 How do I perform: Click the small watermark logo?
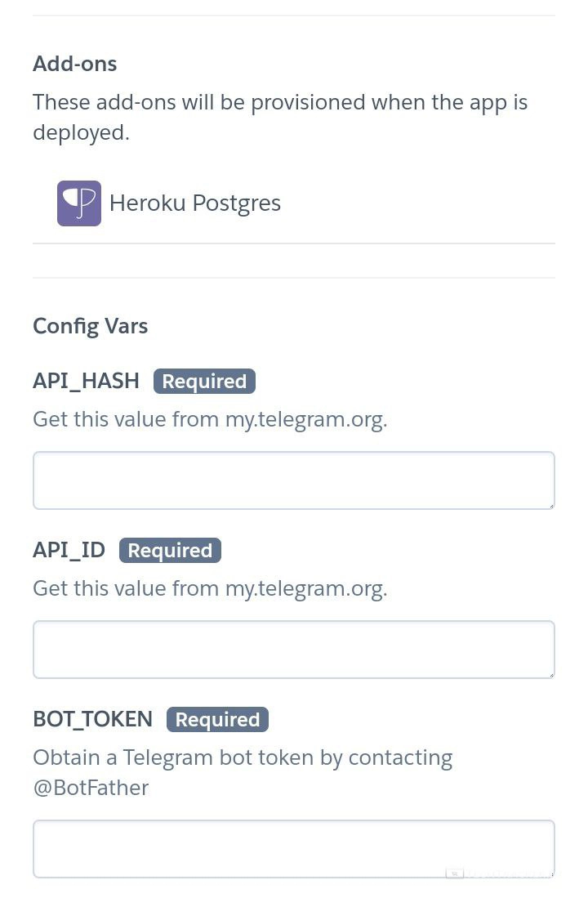455,873
